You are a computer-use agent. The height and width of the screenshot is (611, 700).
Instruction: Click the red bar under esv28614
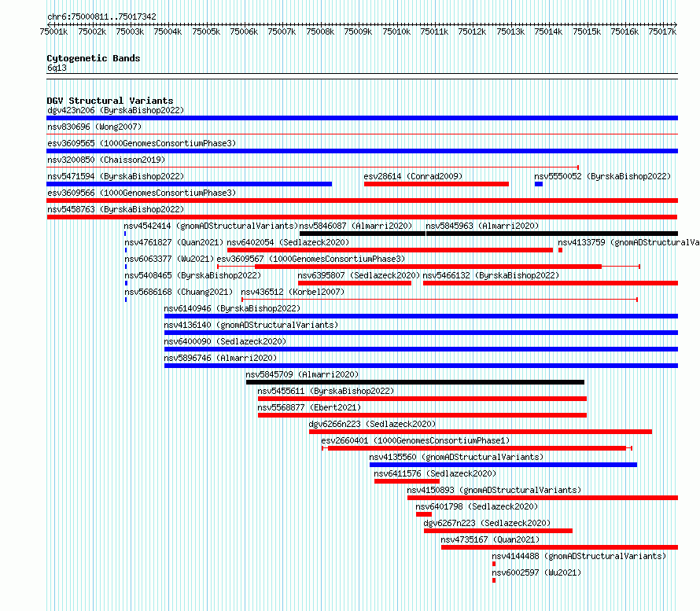coord(437,184)
